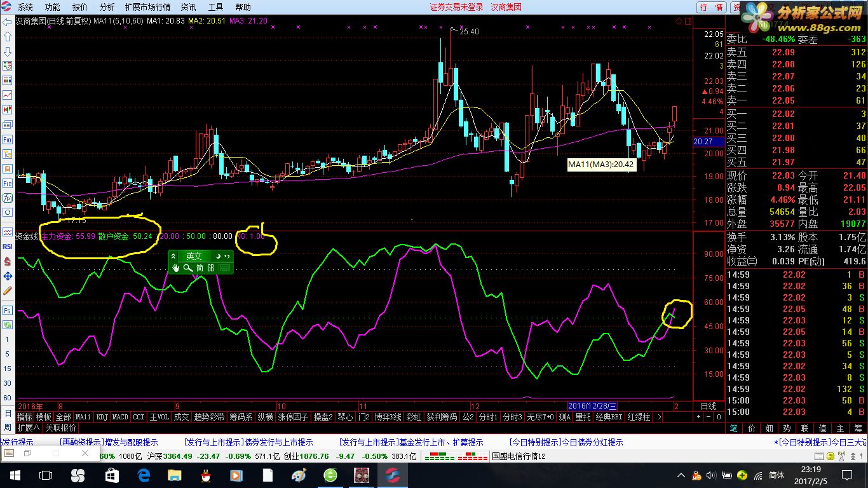Screen dimensions: 868x488
Task: Select the CCI indicator tab
Action: [139, 417]
